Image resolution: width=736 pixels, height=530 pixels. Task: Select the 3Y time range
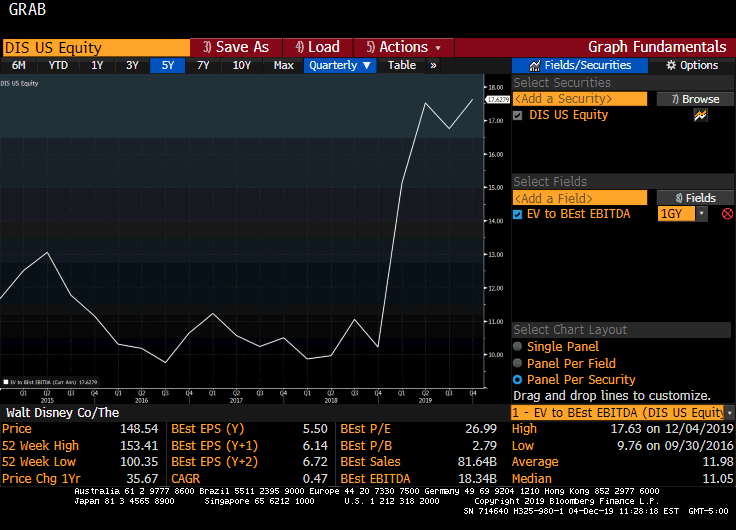tap(132, 65)
